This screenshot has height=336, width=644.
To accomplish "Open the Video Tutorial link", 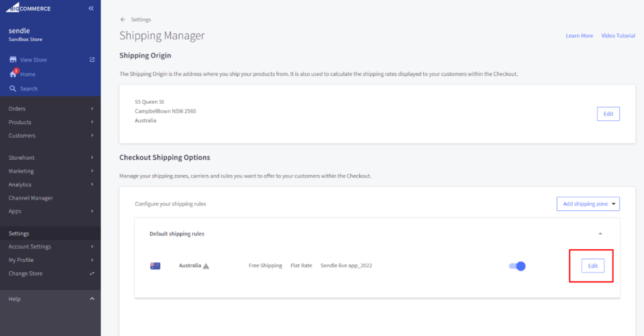I will click(618, 36).
